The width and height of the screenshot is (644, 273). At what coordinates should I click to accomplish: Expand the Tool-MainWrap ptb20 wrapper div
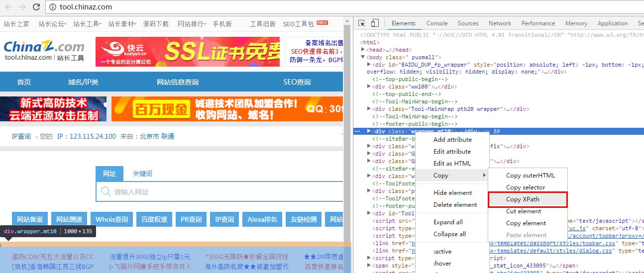click(x=369, y=109)
